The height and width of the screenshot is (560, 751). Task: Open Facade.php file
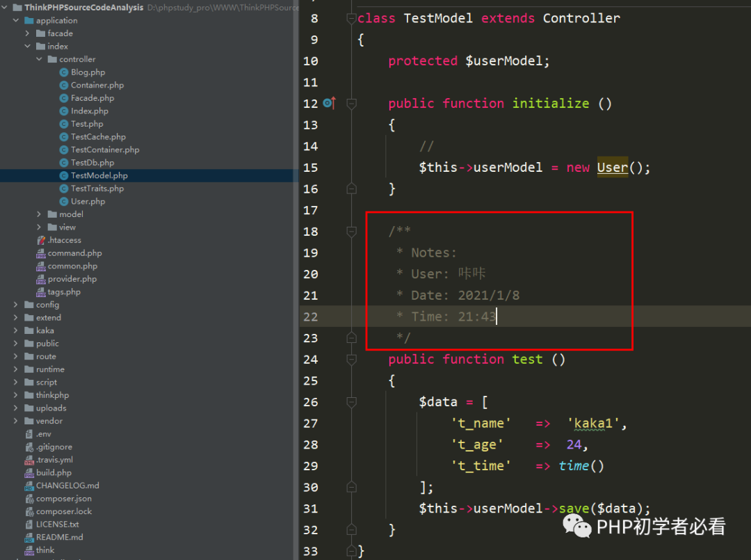click(92, 98)
